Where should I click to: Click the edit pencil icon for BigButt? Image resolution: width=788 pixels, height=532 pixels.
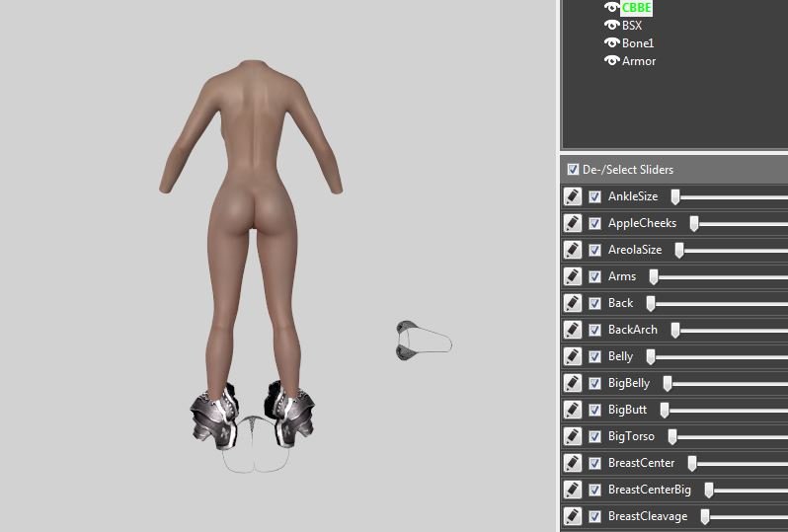(x=573, y=410)
